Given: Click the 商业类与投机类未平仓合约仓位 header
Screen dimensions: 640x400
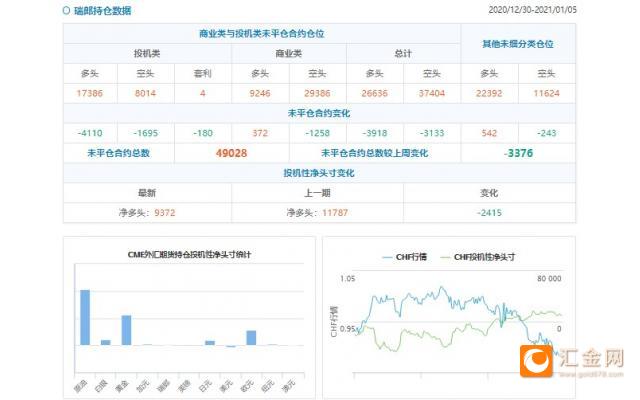Looking at the screenshot, I should tap(262, 33).
